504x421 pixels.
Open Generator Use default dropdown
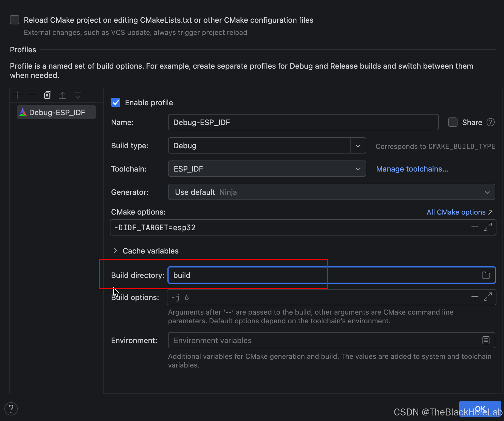tap(331, 192)
